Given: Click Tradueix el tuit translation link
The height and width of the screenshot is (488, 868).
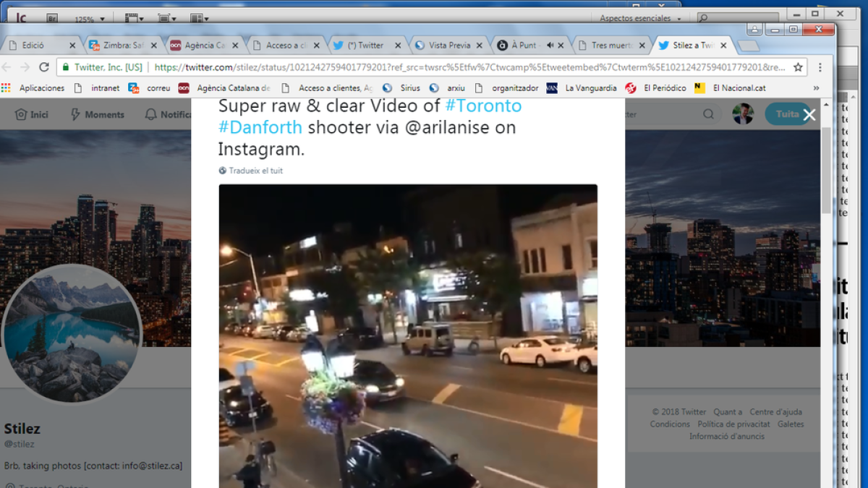Looking at the screenshot, I should 256,171.
